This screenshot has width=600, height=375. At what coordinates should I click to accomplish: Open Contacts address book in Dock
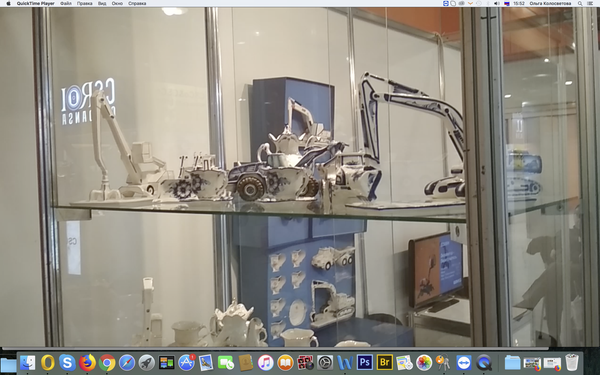tap(246, 362)
